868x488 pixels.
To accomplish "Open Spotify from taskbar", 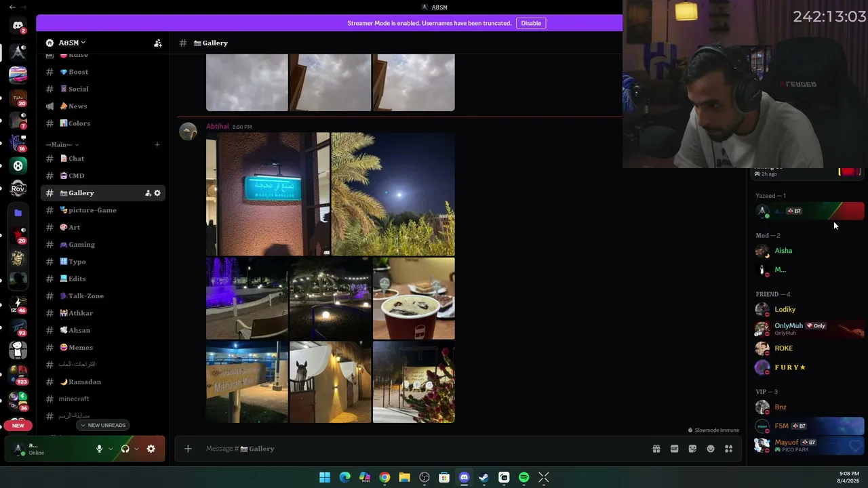I will (x=524, y=478).
